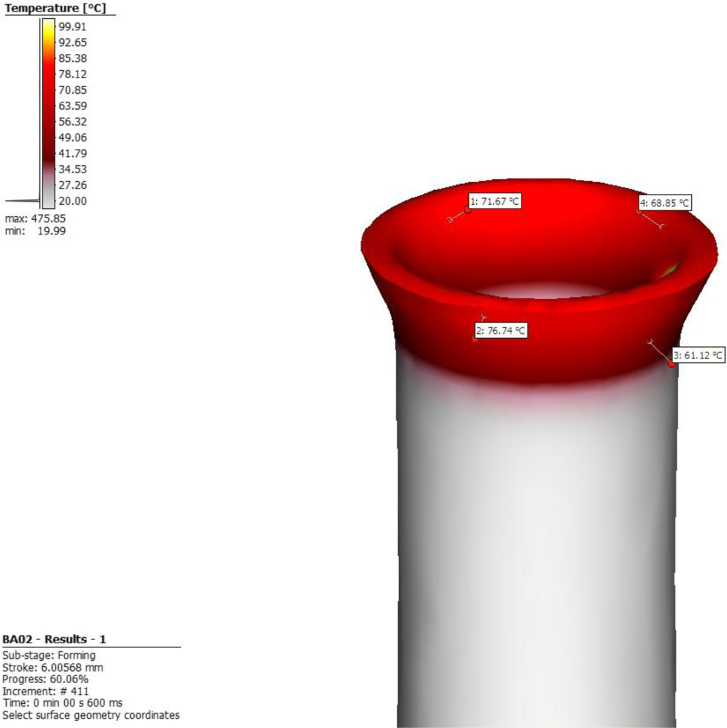Click the min: 19.99 readout
The height and width of the screenshot is (728, 727).
pos(35,231)
